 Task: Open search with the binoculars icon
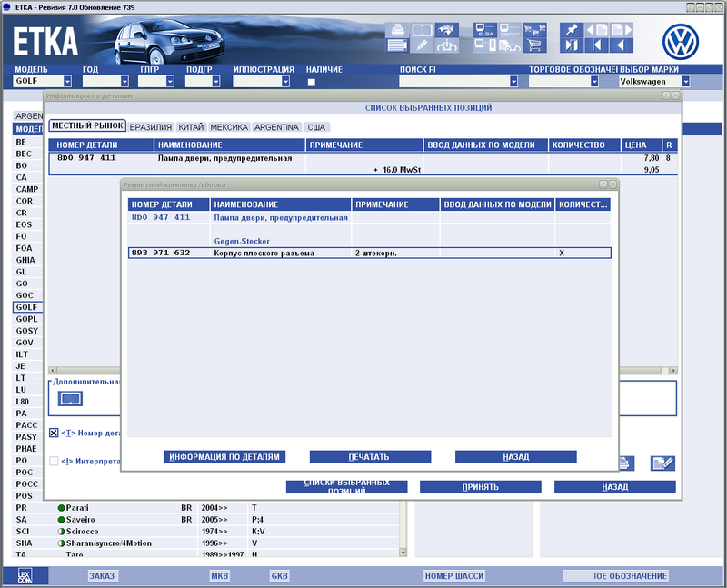[x=446, y=30]
